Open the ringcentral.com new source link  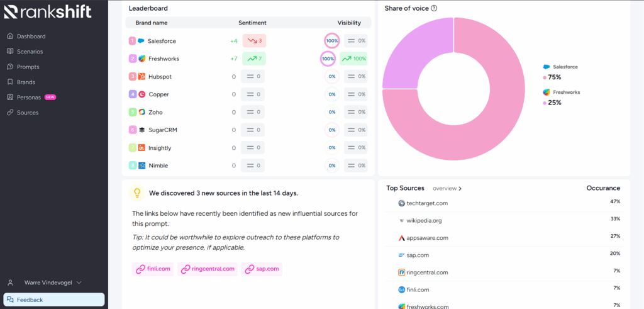point(208,269)
